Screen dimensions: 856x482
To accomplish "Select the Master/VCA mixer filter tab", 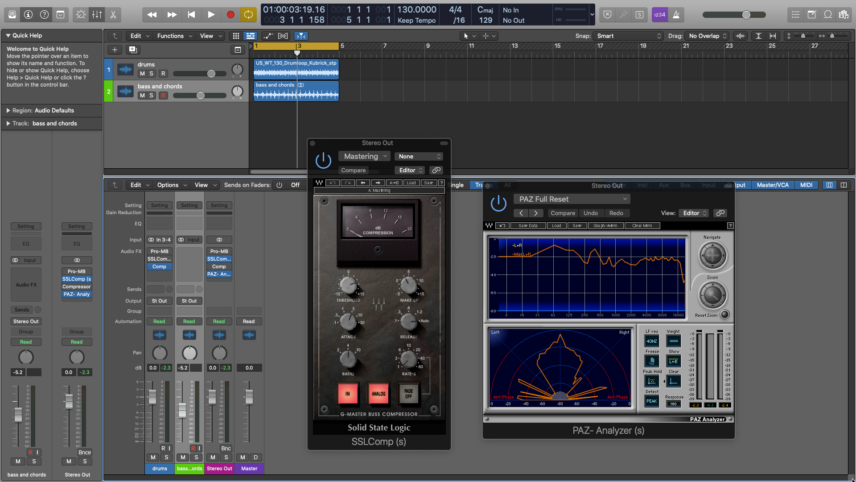I will tap(772, 185).
